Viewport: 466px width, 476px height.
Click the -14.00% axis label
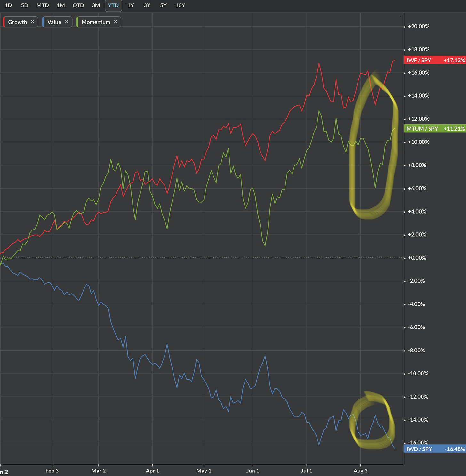pyautogui.click(x=418, y=420)
